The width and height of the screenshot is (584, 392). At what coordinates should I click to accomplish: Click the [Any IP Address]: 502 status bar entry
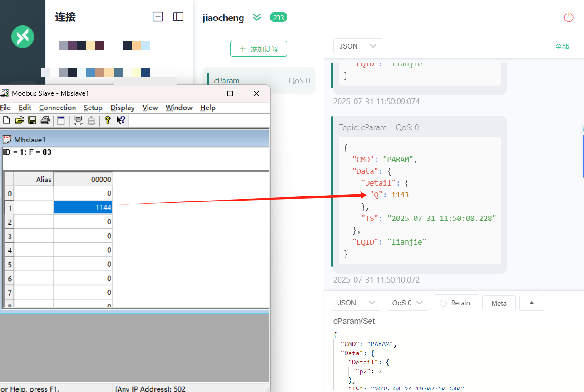click(150, 388)
